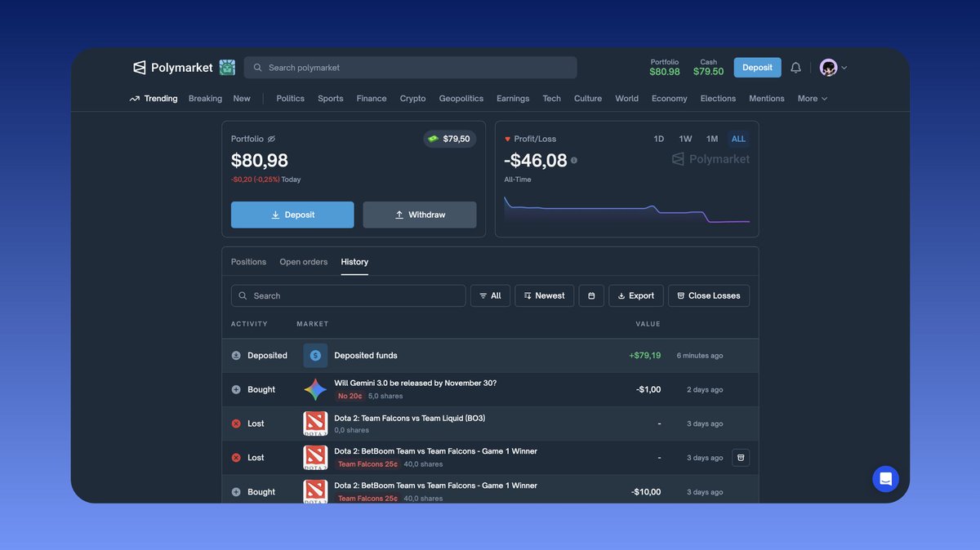Go to the World category
Viewport: 980px width, 550px height.
tap(626, 99)
